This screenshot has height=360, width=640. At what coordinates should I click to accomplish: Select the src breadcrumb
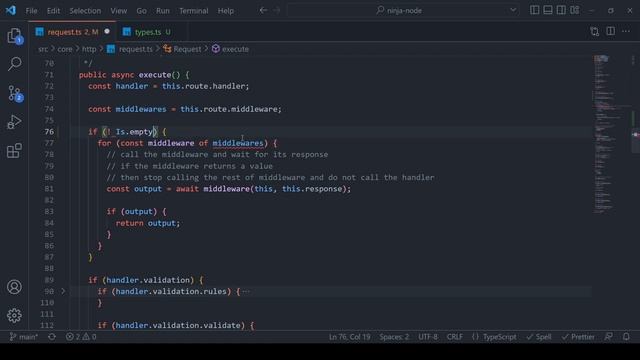click(x=43, y=49)
